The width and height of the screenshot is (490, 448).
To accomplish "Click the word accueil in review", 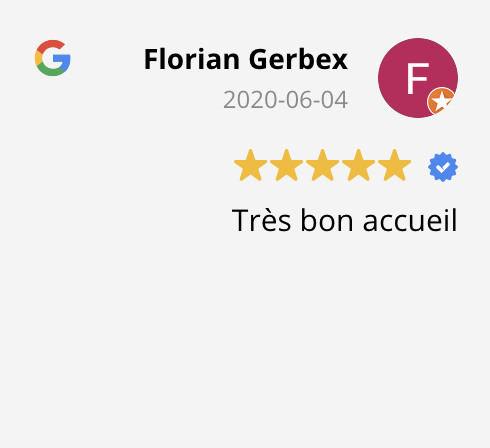I will coord(410,220).
